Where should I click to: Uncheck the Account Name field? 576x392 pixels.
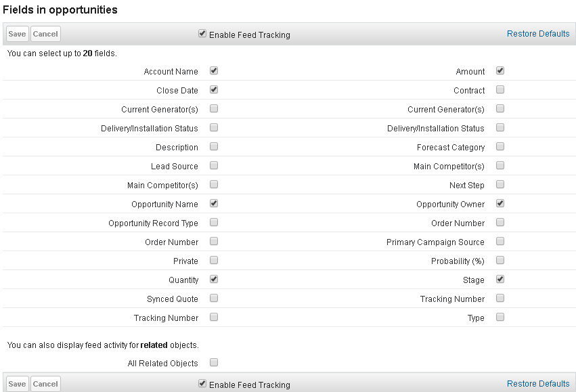(213, 70)
